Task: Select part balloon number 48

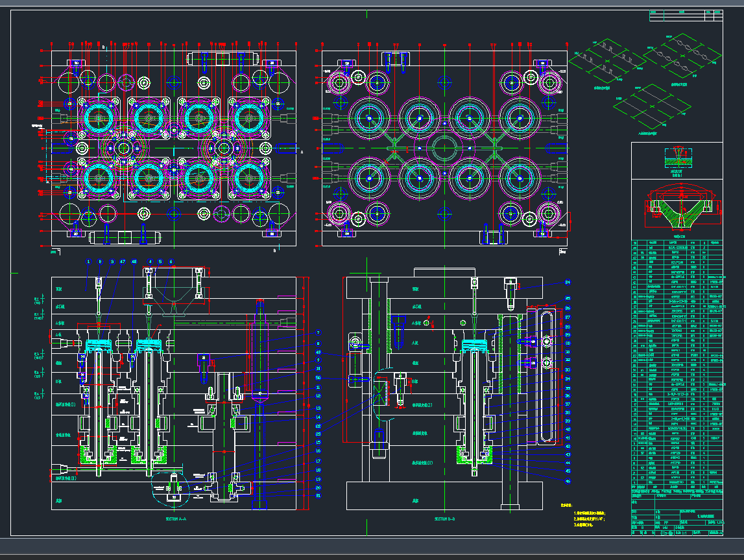Action: point(134,262)
